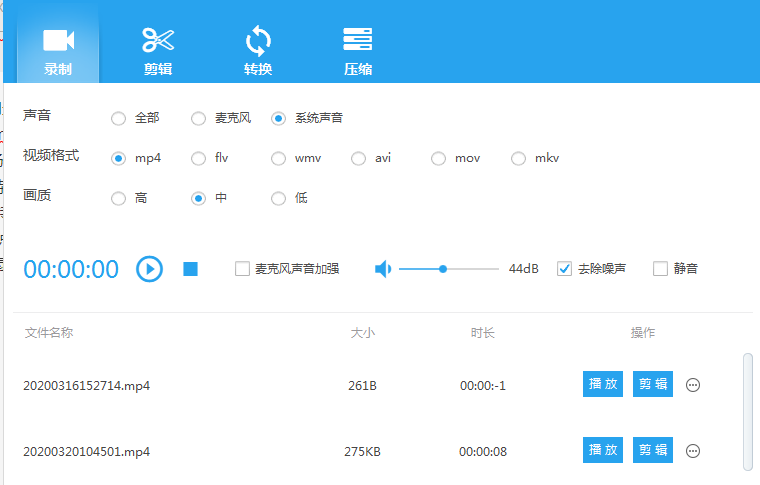The width and height of the screenshot is (760, 485).
Task: Set 画质 quality to 高
Action: click(x=119, y=198)
